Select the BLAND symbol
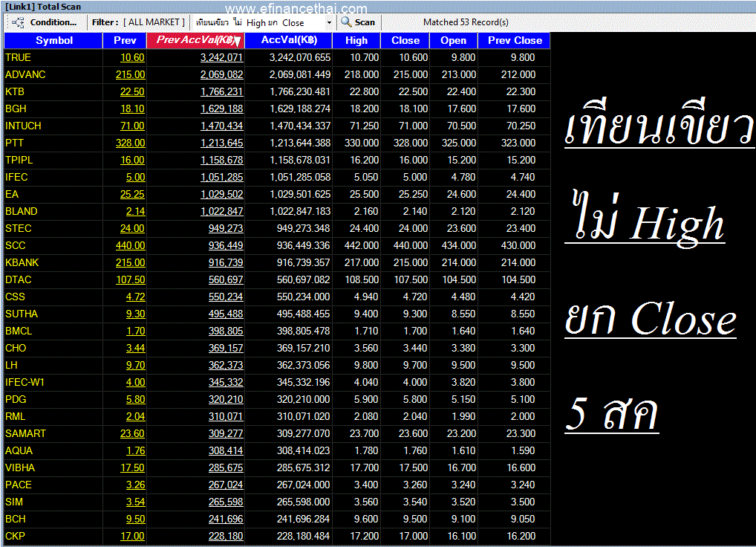 (x=22, y=211)
